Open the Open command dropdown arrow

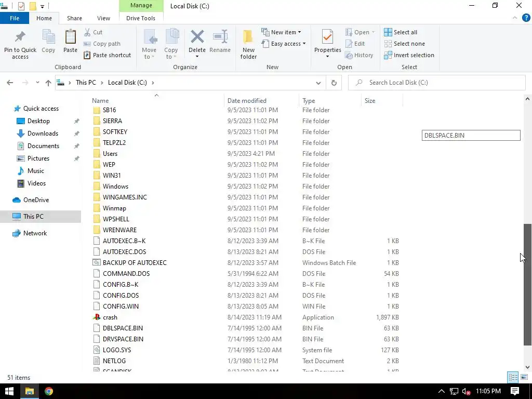373,32
